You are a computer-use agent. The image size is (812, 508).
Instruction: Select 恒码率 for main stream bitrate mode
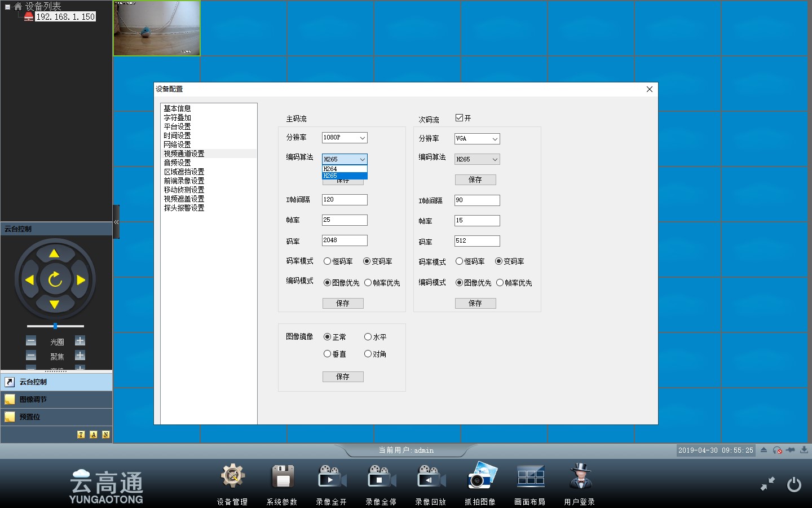328,261
